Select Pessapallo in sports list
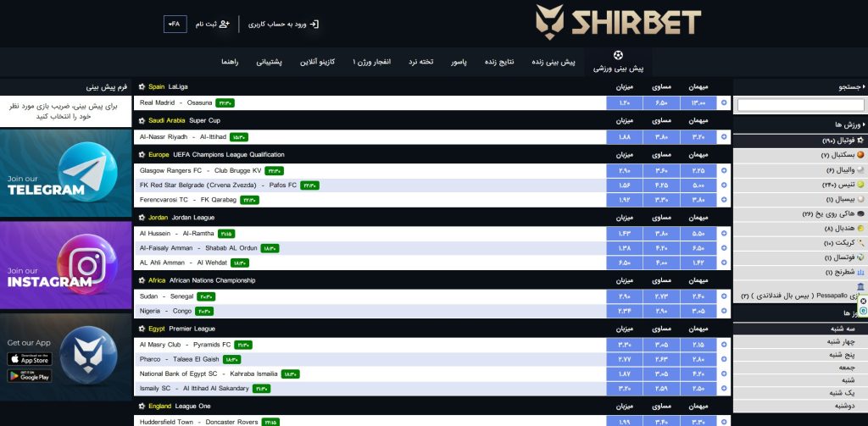Screen dimensions: 868x426 click(800, 291)
